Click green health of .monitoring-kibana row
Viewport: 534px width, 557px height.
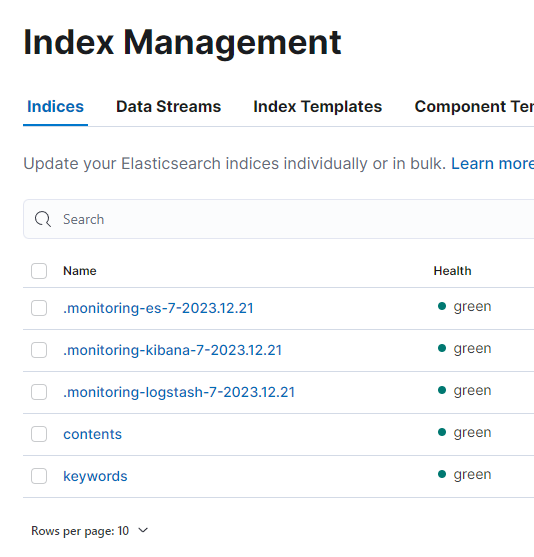(x=464, y=348)
